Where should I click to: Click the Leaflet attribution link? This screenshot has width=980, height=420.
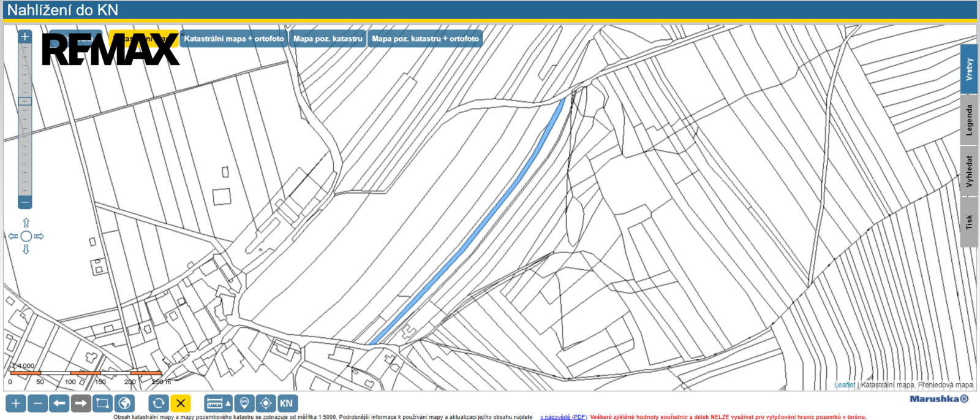(x=844, y=385)
